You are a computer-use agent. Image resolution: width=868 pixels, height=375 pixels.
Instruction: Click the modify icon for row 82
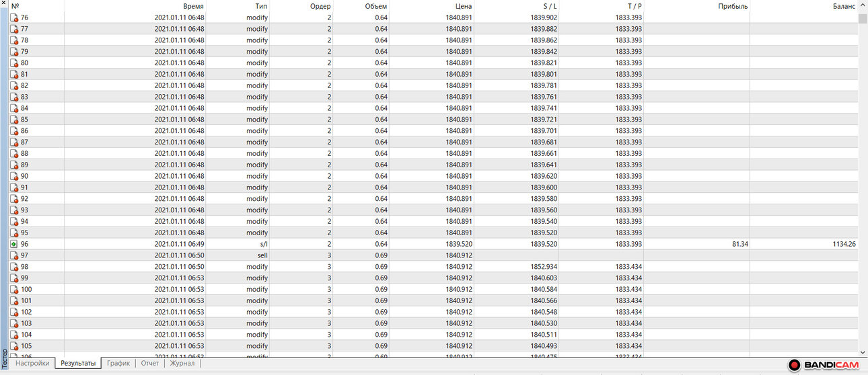coord(13,85)
